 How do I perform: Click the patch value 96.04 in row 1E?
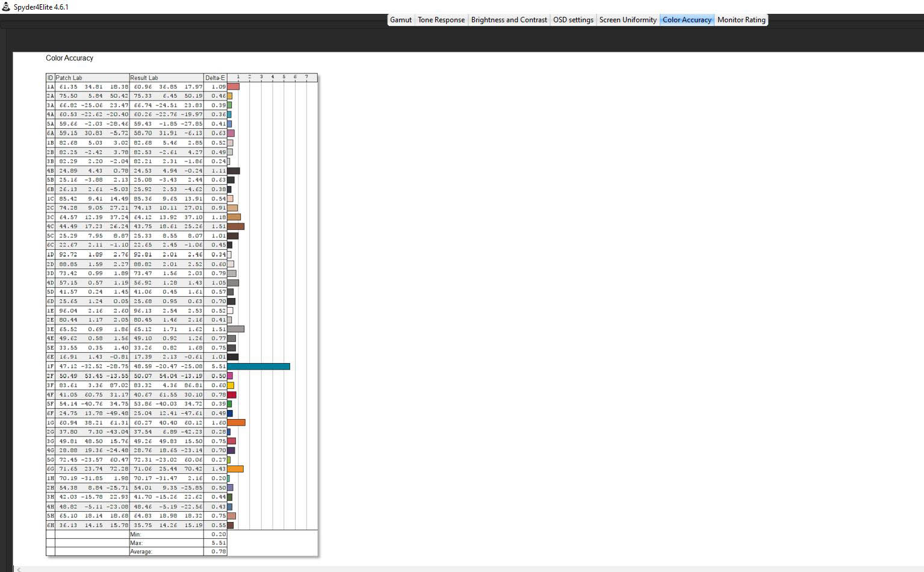coord(68,311)
